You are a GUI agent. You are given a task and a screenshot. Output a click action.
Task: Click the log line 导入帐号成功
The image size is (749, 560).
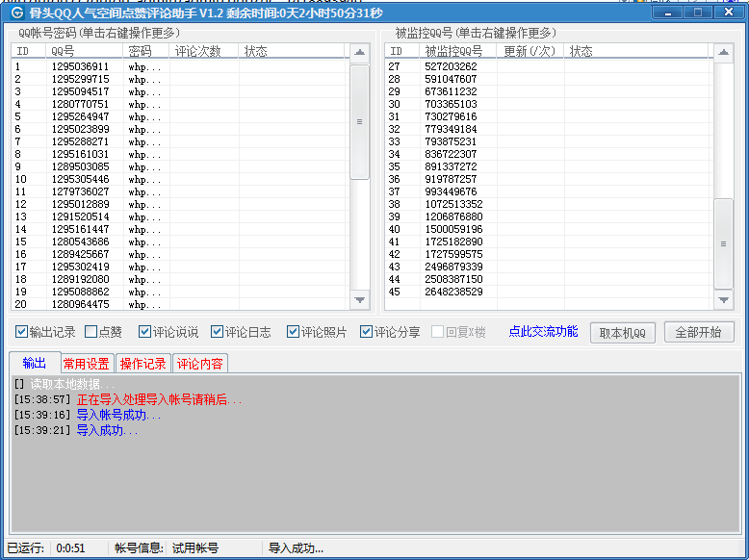click(118, 415)
